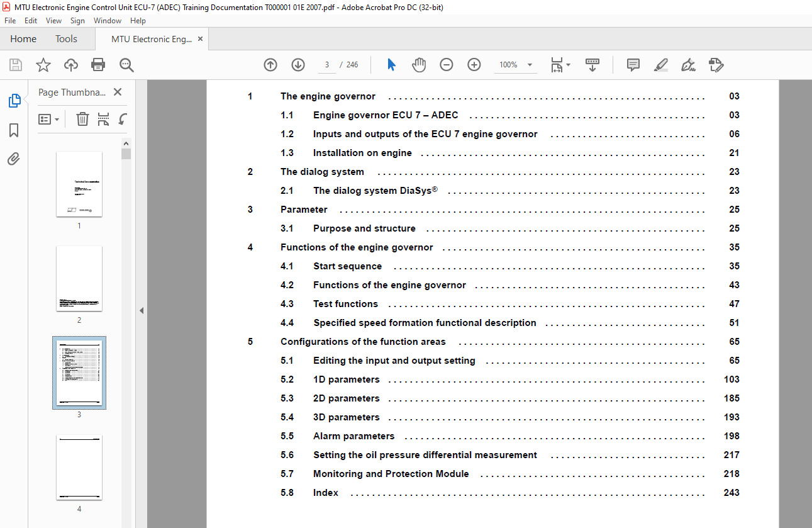Click 'The dialog system DiaSys' entry
This screenshot has width=812, height=528.
375,191
